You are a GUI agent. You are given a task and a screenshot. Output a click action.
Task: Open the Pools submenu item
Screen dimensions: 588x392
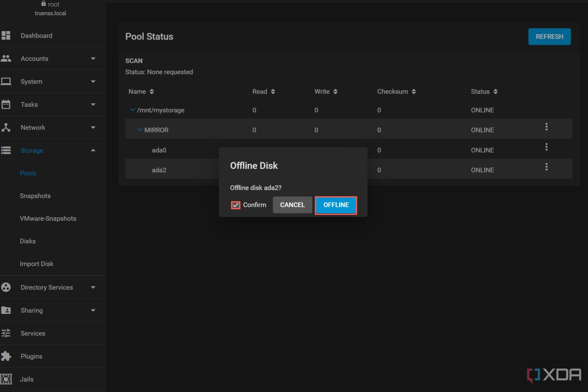(28, 173)
